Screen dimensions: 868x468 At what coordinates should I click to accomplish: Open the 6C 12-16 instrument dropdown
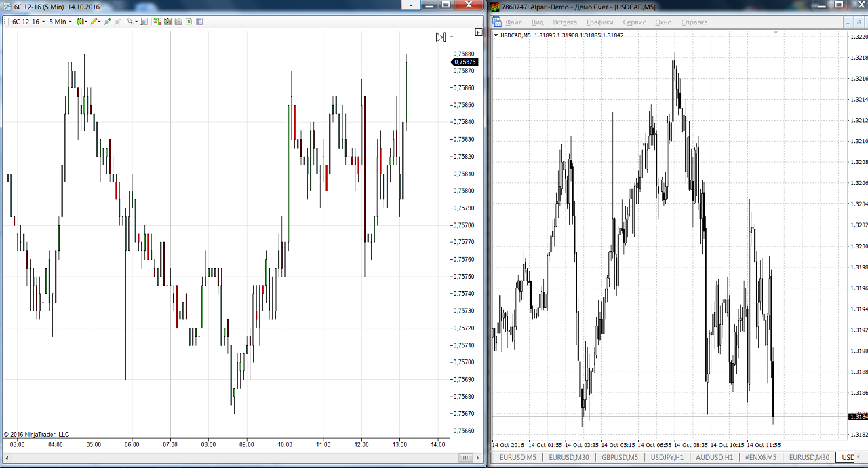pyautogui.click(x=28, y=22)
